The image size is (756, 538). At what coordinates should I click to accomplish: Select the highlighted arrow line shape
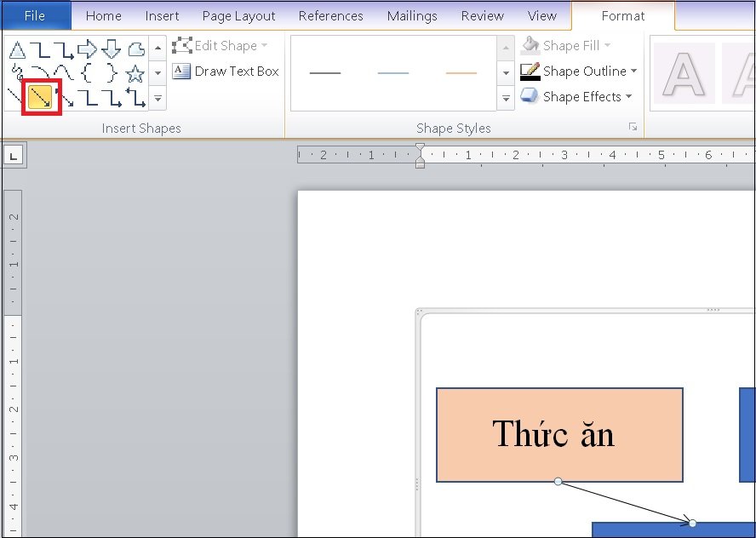(41, 97)
